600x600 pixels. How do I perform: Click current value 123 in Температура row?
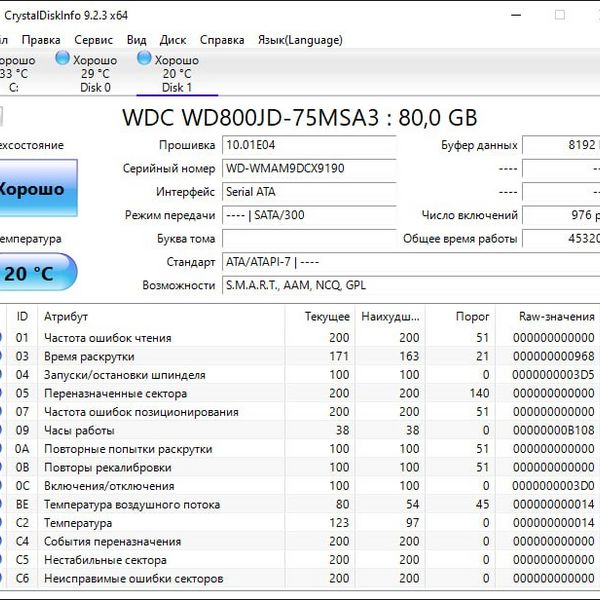click(339, 523)
